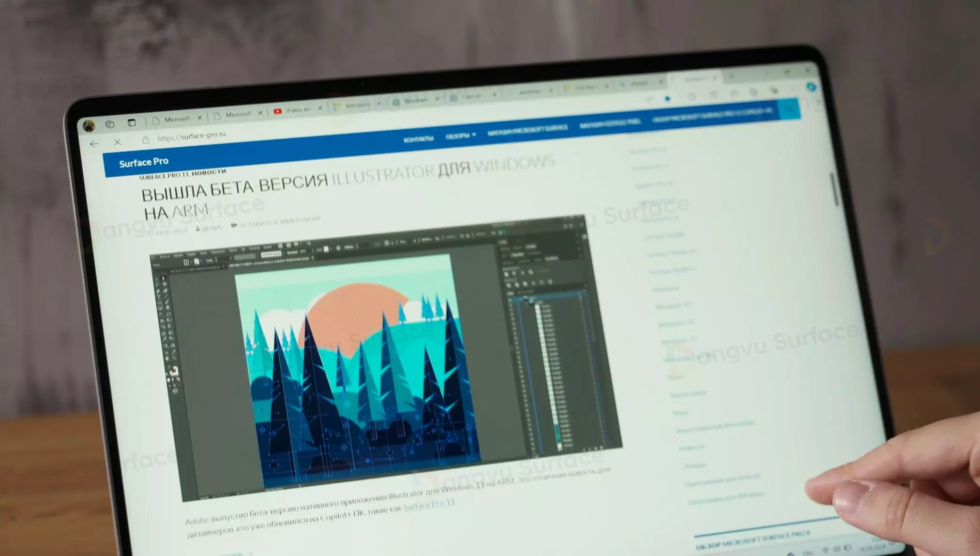980x556 pixels.
Task: Follow the Surface Pro 11 link in article text
Action: (x=429, y=504)
